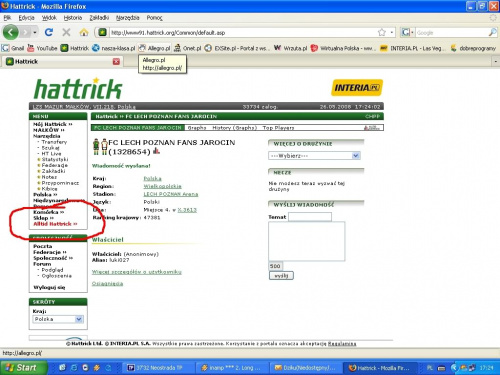Bookmark the page with the star icon
Viewport: 500px width, 375px height.
[382, 32]
